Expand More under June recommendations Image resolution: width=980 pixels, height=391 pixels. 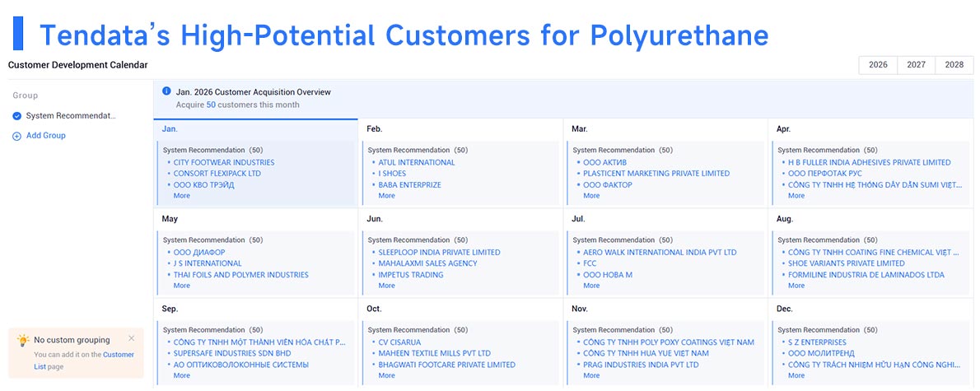[x=387, y=286]
